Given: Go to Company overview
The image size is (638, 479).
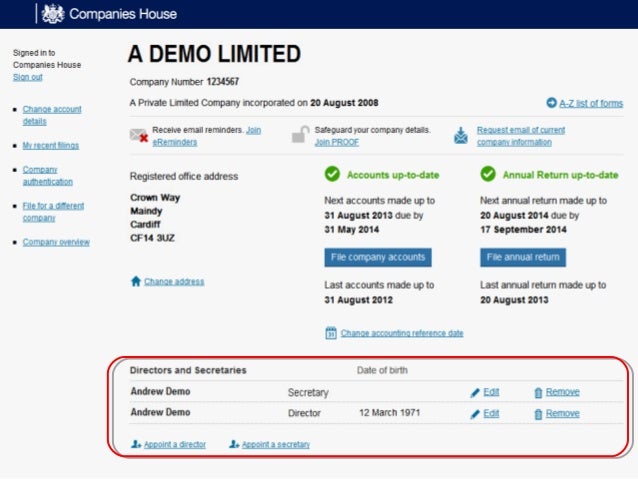Looking at the screenshot, I should [56, 242].
